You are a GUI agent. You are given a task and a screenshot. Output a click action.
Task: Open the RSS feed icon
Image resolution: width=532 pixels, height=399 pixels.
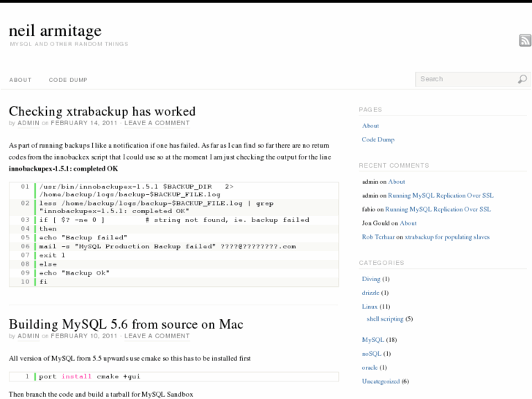click(x=525, y=40)
